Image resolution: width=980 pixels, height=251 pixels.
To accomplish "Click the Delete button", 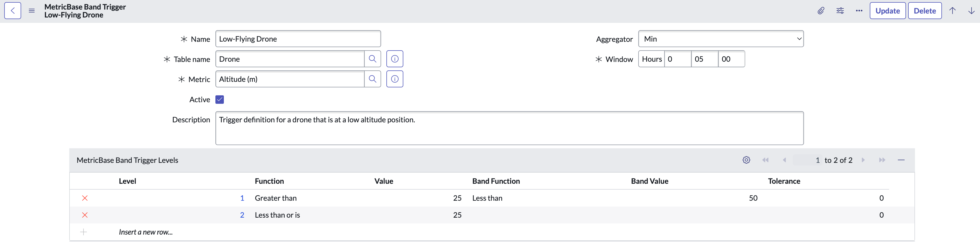I will point(925,11).
